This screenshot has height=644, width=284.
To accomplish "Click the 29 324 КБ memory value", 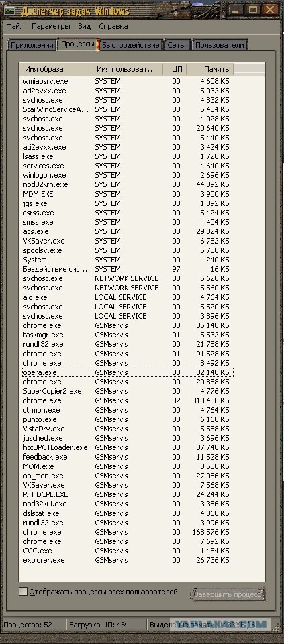I will pyautogui.click(x=212, y=231).
